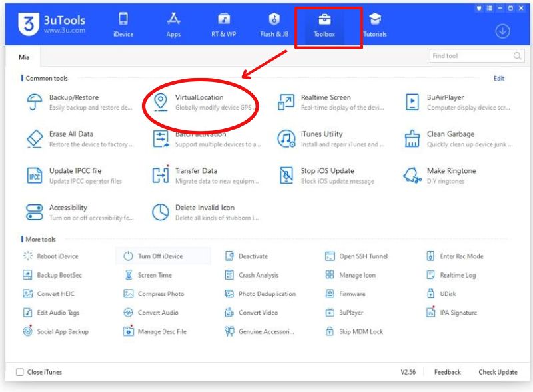Select the Mia device tab
Screen dimensions: 533x392
pos(24,57)
